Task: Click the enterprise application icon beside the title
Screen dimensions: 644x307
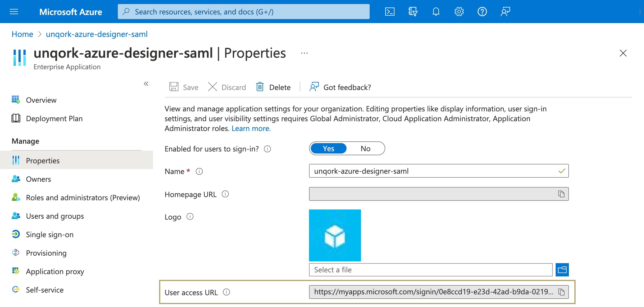Action: [x=20, y=57]
